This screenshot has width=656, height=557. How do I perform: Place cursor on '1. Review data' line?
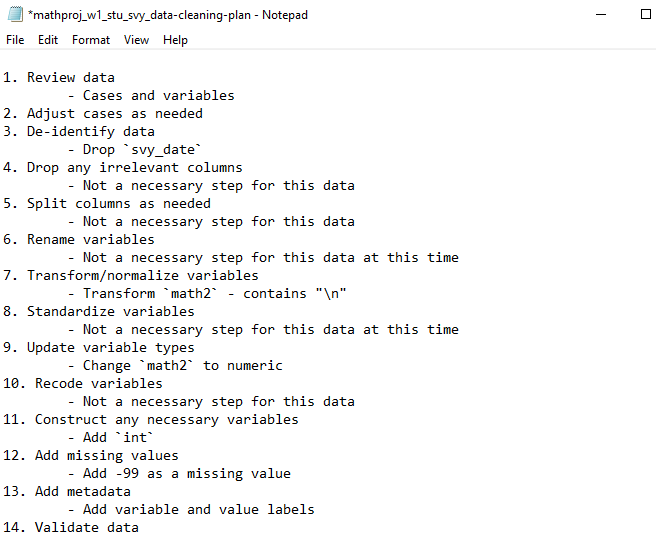[x=59, y=77]
